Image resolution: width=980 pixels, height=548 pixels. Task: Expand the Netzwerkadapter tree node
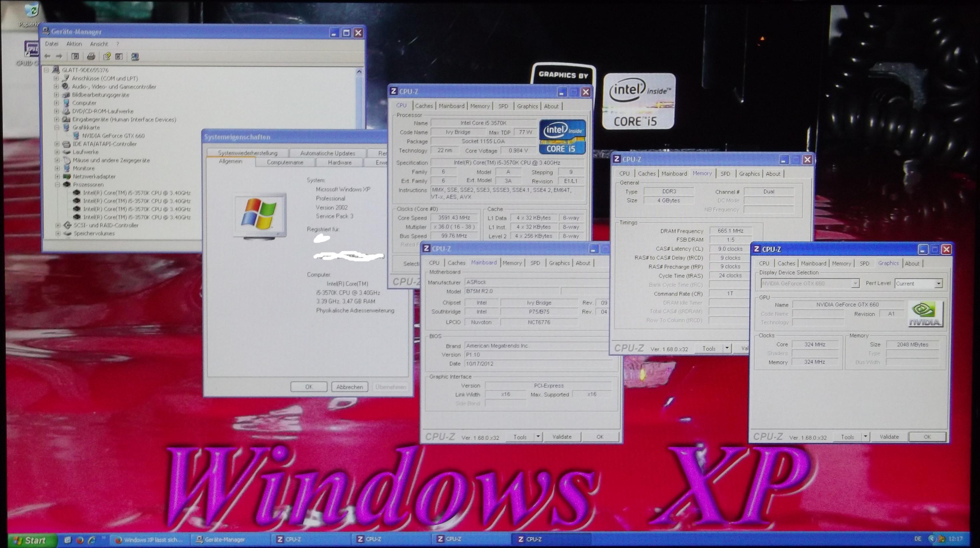pyautogui.click(x=57, y=177)
